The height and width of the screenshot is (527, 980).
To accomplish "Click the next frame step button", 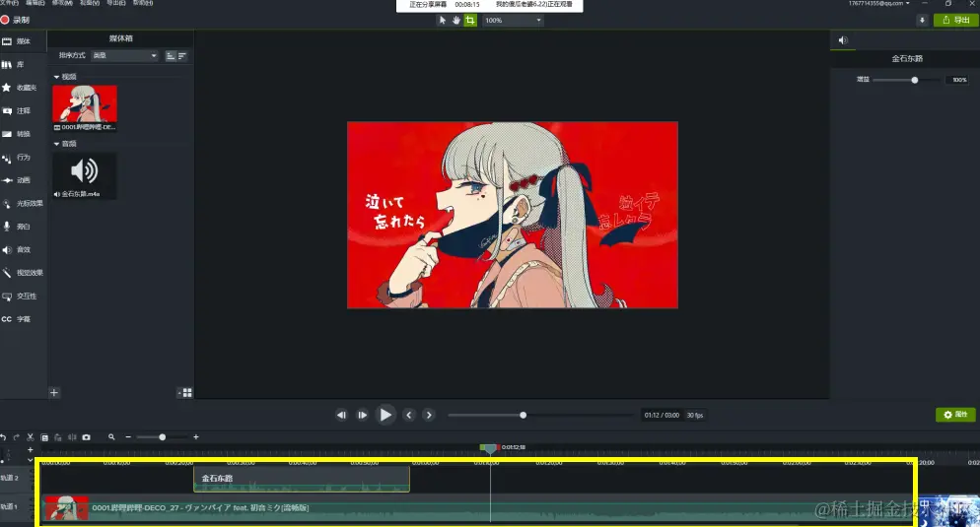I will click(363, 415).
